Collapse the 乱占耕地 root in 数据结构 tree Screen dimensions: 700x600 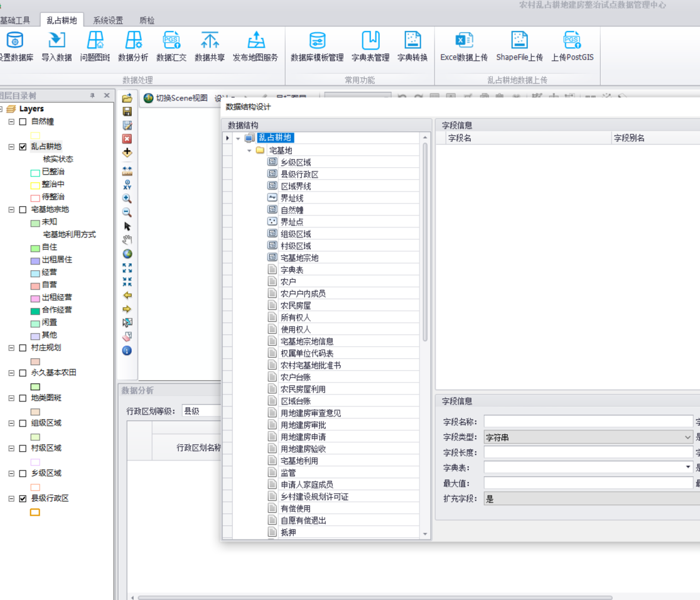click(x=239, y=138)
